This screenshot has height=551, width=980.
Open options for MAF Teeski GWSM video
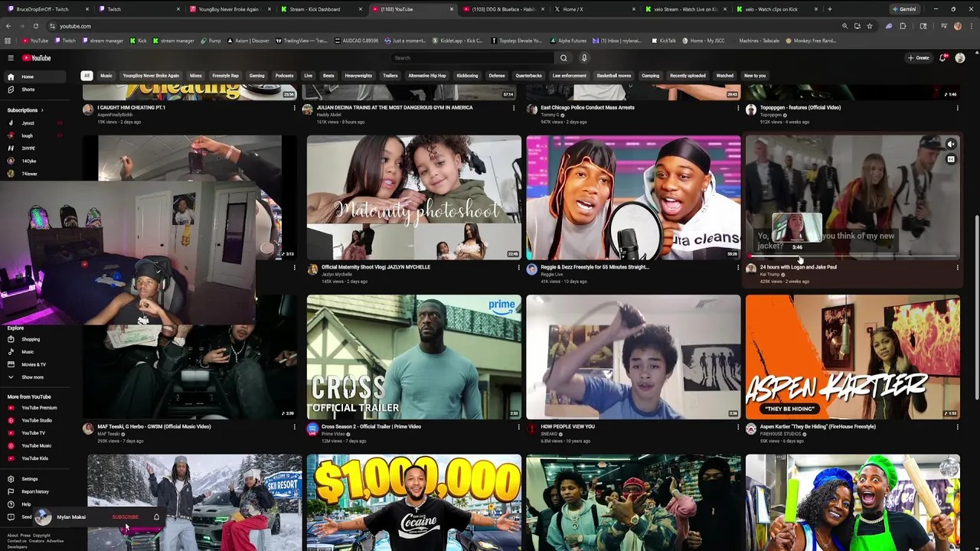coord(294,427)
